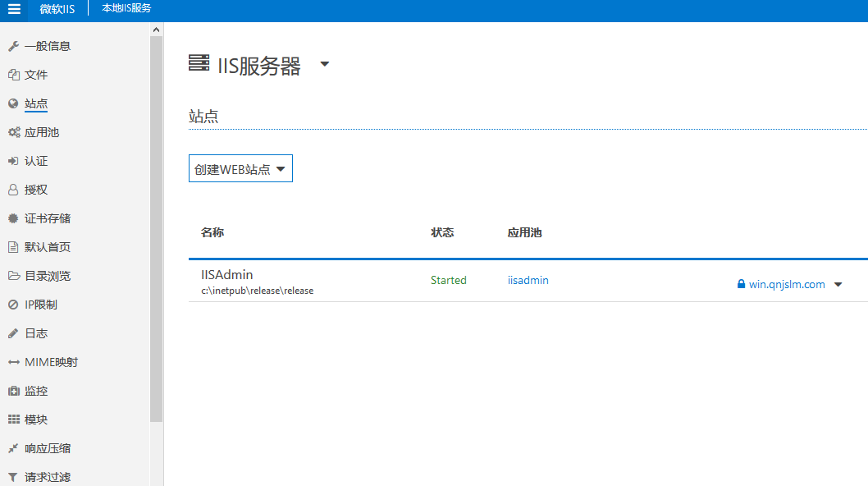This screenshot has height=486, width=868.
Task: Click the Started status text
Action: [x=449, y=280]
